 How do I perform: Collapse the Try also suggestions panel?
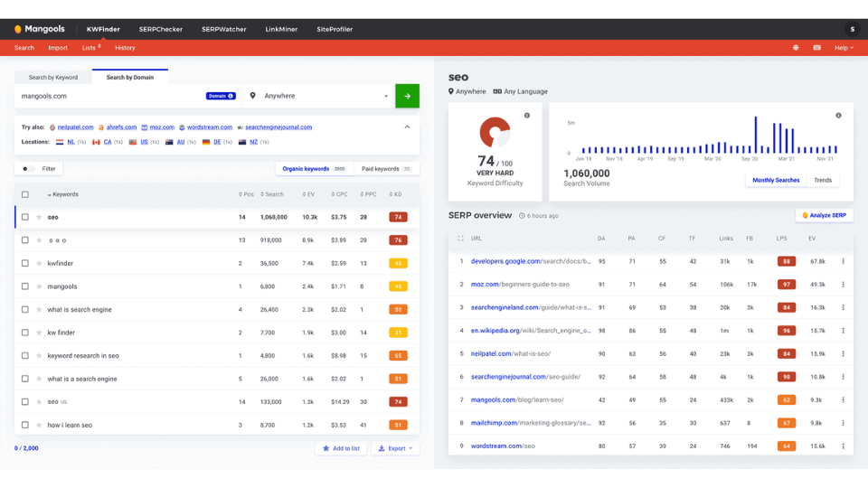[x=407, y=127]
